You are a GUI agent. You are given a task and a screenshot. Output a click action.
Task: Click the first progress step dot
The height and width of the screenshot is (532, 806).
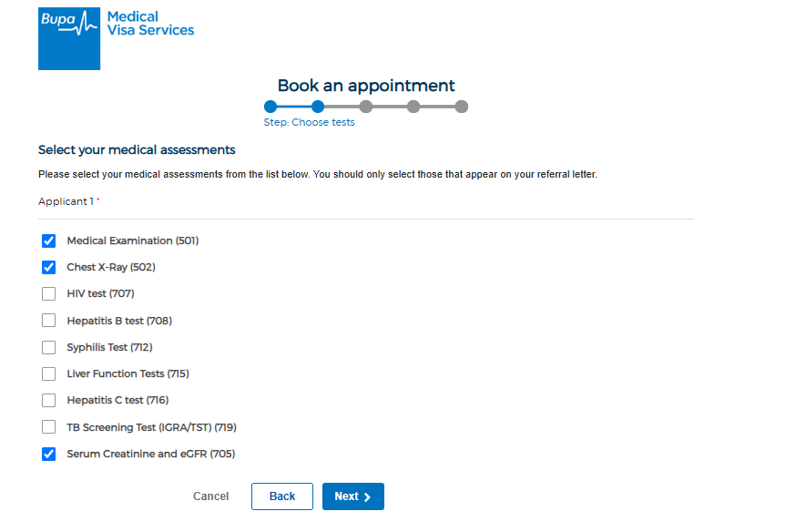click(270, 107)
